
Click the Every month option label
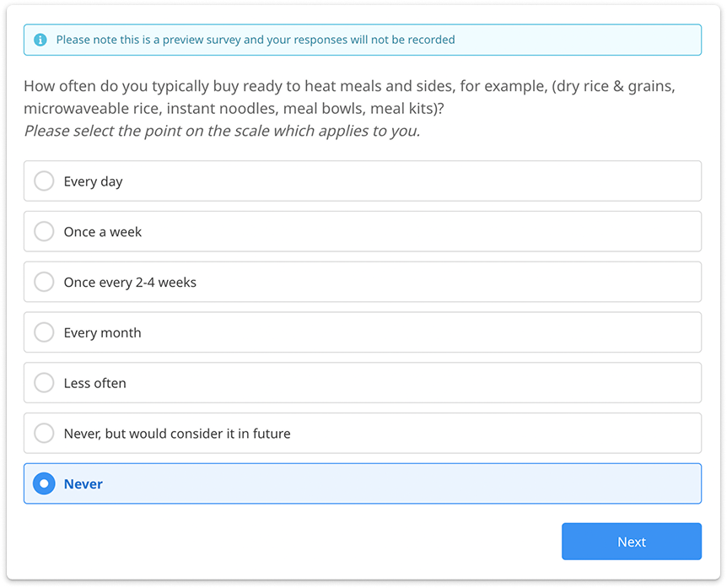(x=102, y=333)
